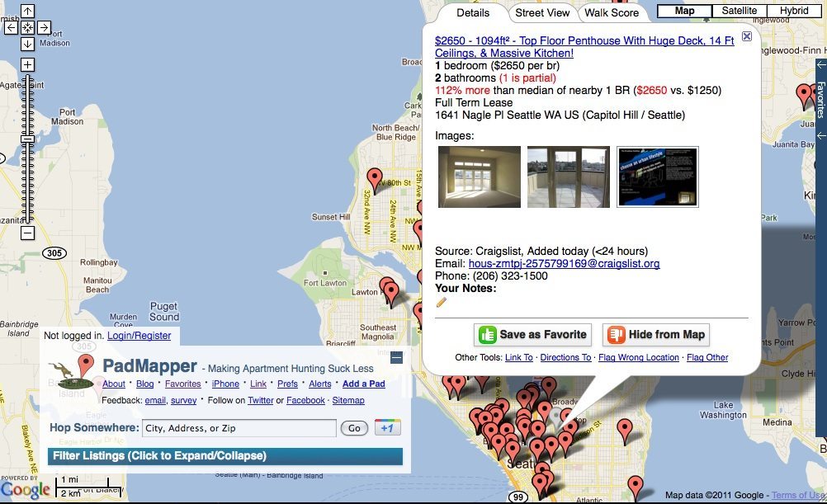
Task: Click the Hop Somewhere address field
Action: tap(239, 428)
